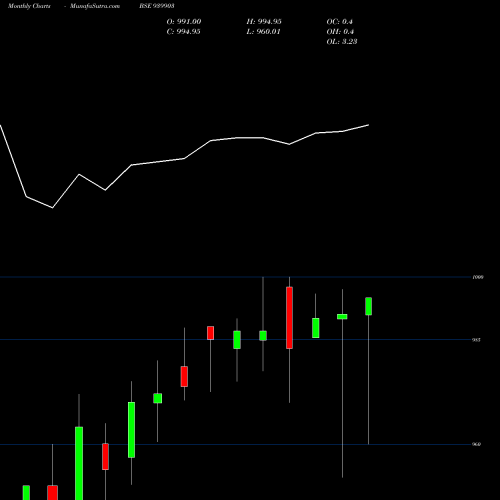Click the rightmost green candlestick body
This screenshot has height=500, width=500.
tap(368, 306)
